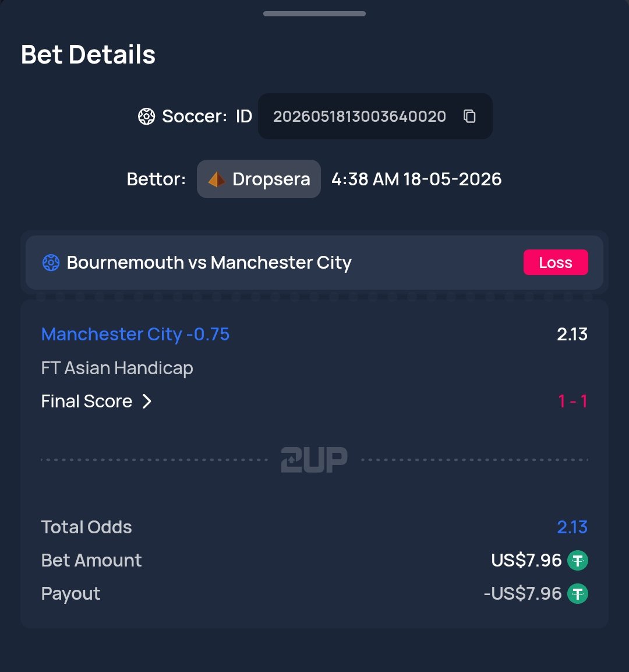This screenshot has width=629, height=672.
Task: Click the 1 - 1 final score value
Action: pos(573,401)
